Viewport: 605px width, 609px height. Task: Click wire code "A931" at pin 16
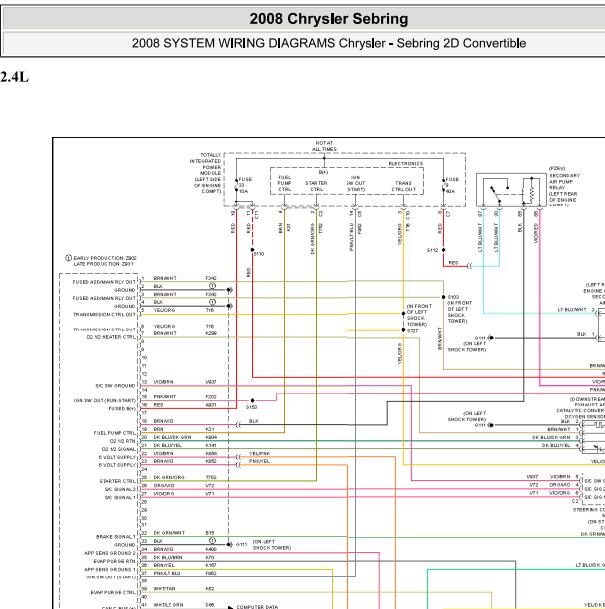tap(211, 405)
